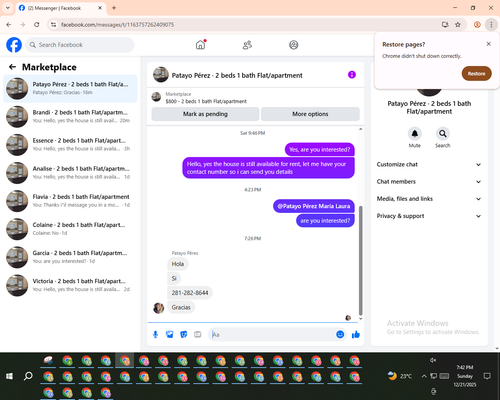Open Colaine conversation in list
Viewport: 500px width, 400px height.
[70, 229]
